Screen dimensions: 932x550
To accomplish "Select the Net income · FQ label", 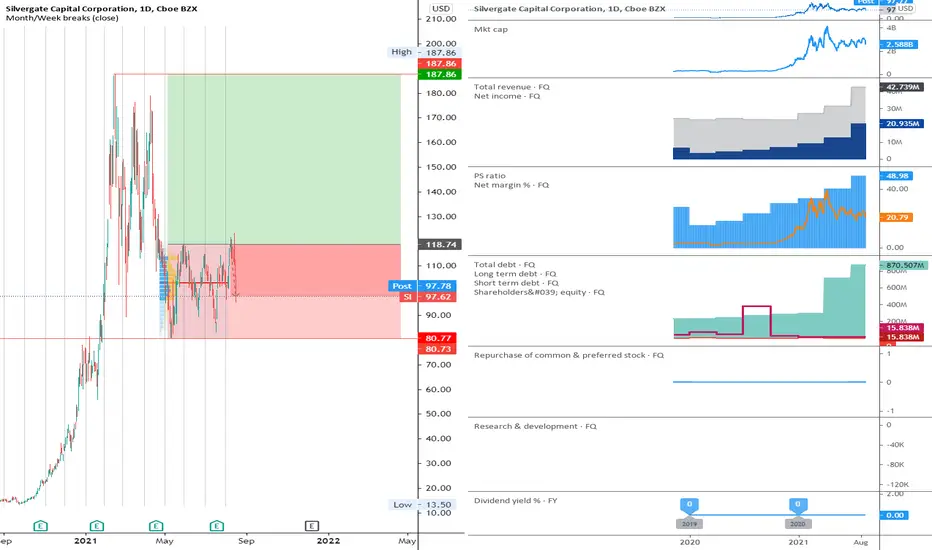I will [507, 96].
